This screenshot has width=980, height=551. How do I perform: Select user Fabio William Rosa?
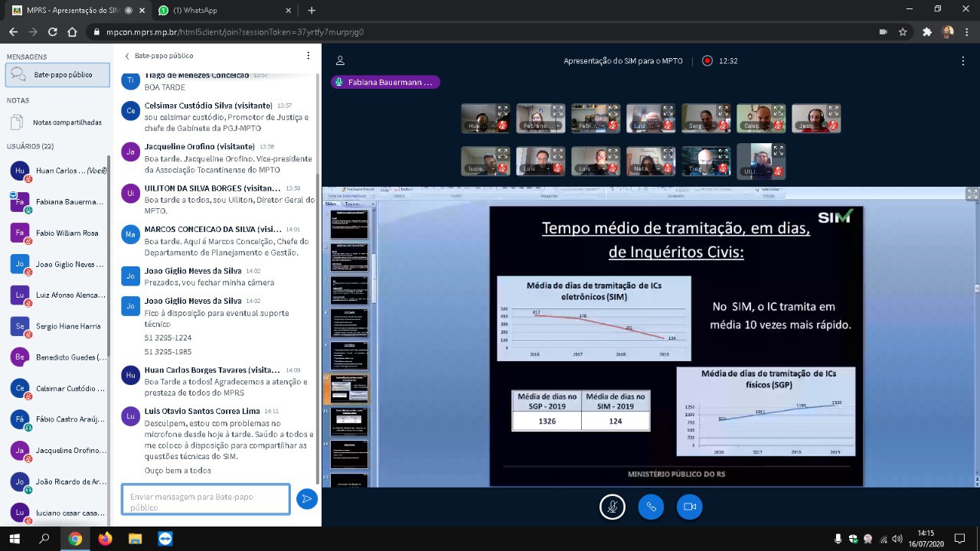(57, 233)
